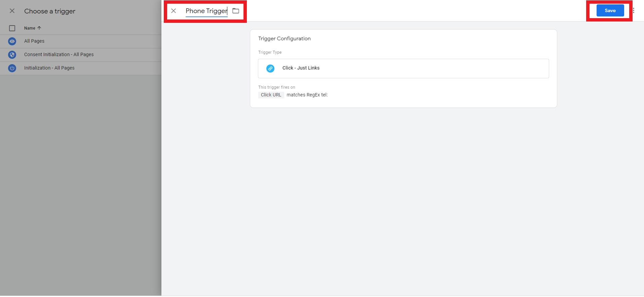Screen dimensions: 644x297
Task: Edit the matches RegEx tel: condition
Action: 307,95
